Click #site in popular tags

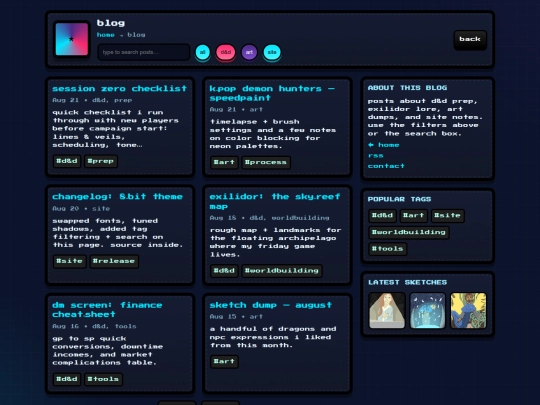tap(447, 215)
